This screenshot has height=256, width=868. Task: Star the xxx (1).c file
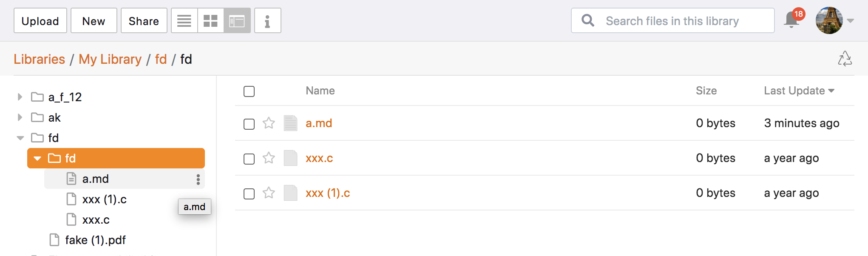[x=269, y=193]
